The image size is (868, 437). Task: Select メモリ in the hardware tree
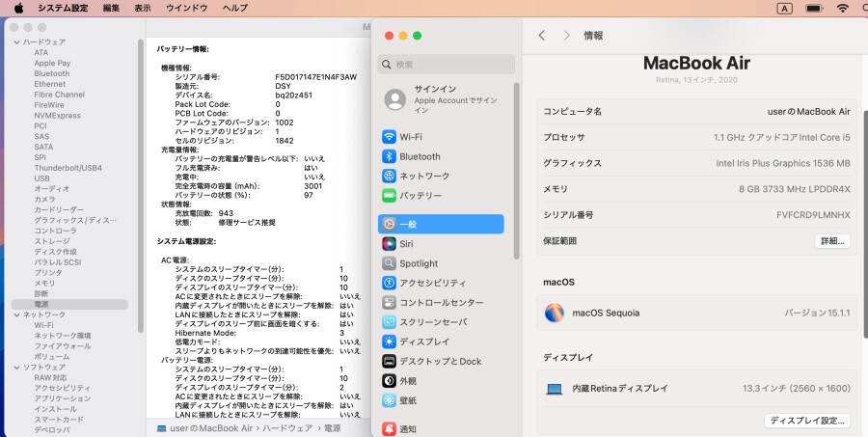(x=44, y=283)
